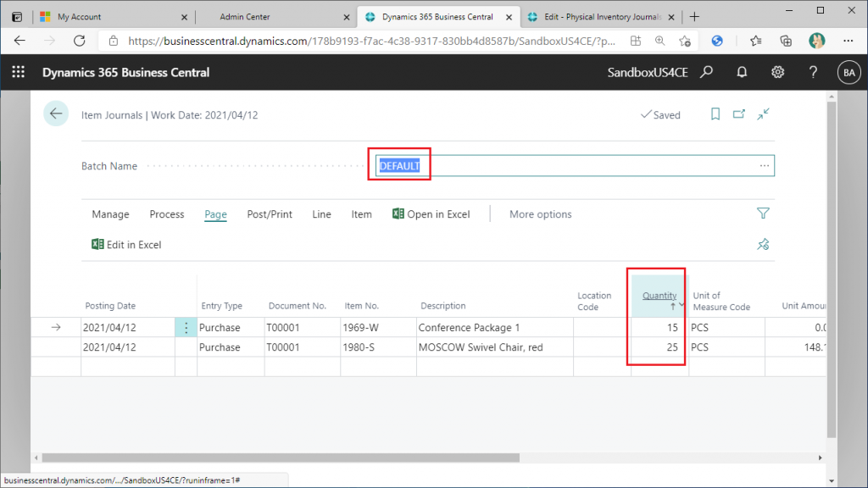
Task: Select the quantity cell showing 15
Action: tap(659, 328)
